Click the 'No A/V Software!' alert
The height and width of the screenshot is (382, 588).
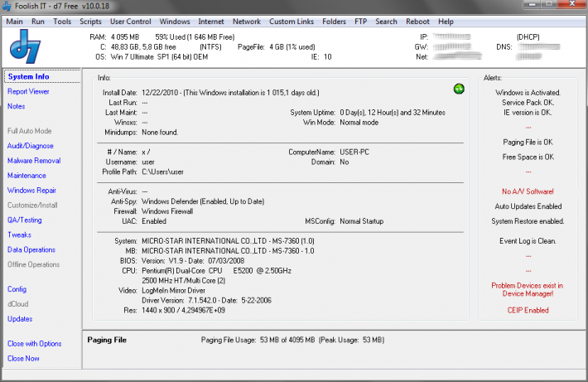point(528,191)
